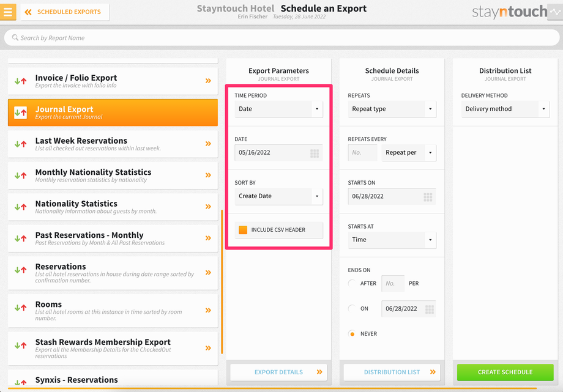
Task: Open the Repeats type dropdown
Action: 392,109
